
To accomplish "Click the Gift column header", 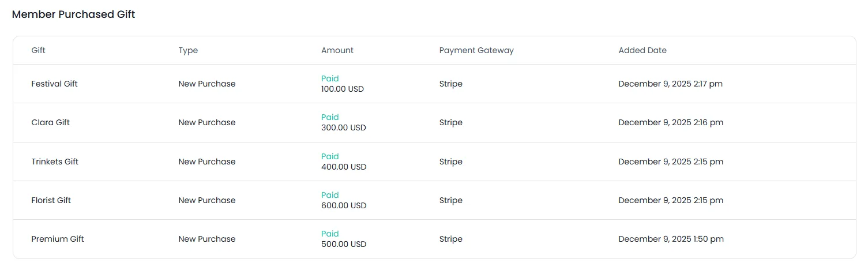I will [38, 50].
